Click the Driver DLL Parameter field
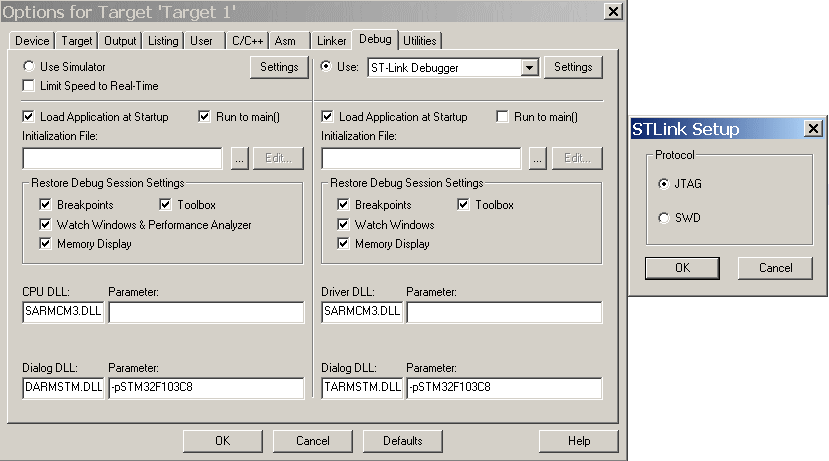Image resolution: width=829 pixels, height=461 pixels. click(x=504, y=312)
